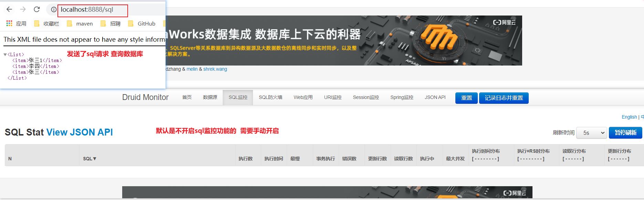Image resolution: width=644 pixels, height=200 pixels.
Task: Select the SQL监控 tab
Action: click(238, 97)
